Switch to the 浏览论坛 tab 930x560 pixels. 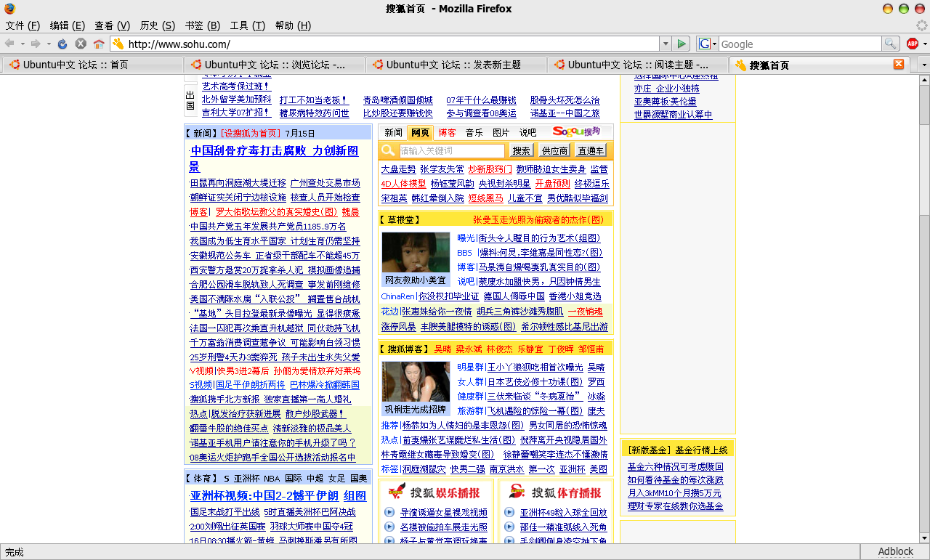coord(273,65)
